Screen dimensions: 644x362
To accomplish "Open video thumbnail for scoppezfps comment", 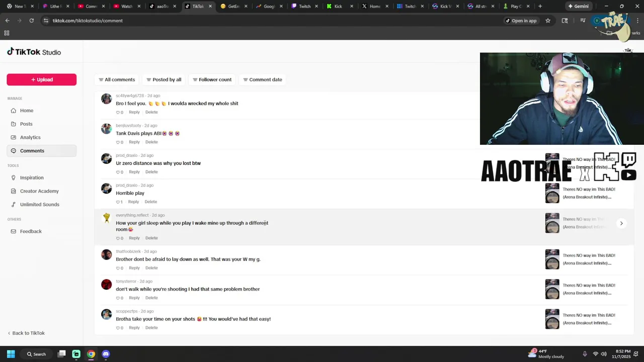I will (x=552, y=319).
